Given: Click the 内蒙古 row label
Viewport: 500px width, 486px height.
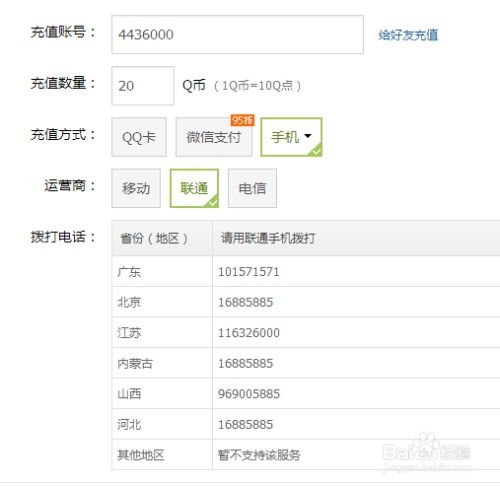Looking at the screenshot, I should (135, 363).
